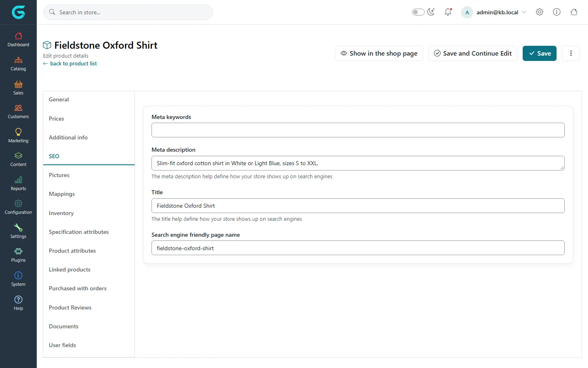Follow the back to product list link
Image resolution: width=588 pixels, height=368 pixels.
[70, 63]
